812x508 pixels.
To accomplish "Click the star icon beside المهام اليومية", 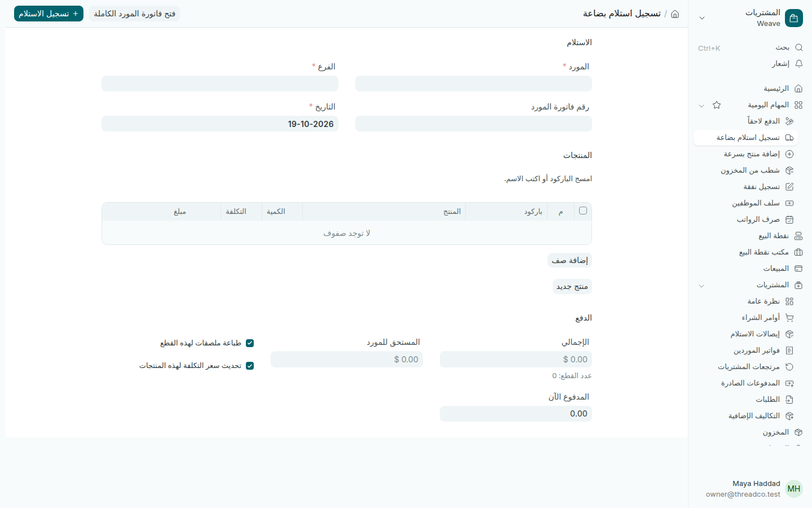I will [717, 105].
